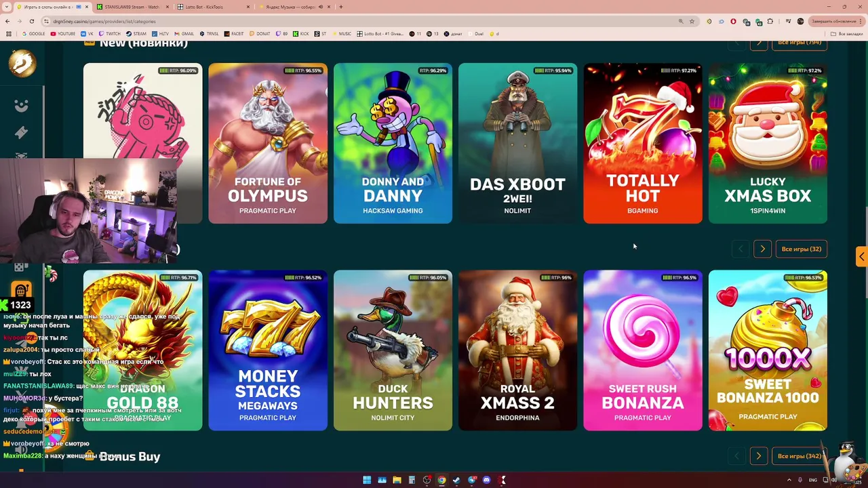Open the Windows Start menu

click(x=367, y=480)
